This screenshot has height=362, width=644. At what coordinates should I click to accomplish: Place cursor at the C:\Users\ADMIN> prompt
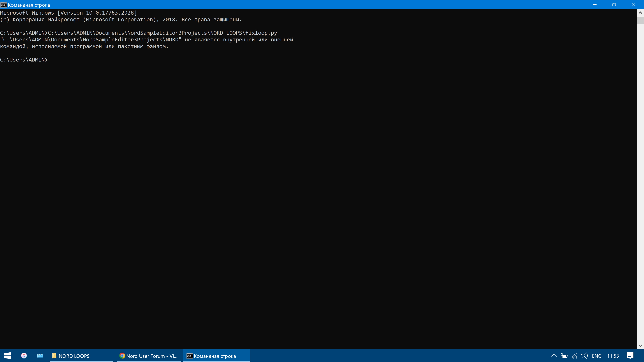[x=50, y=59]
